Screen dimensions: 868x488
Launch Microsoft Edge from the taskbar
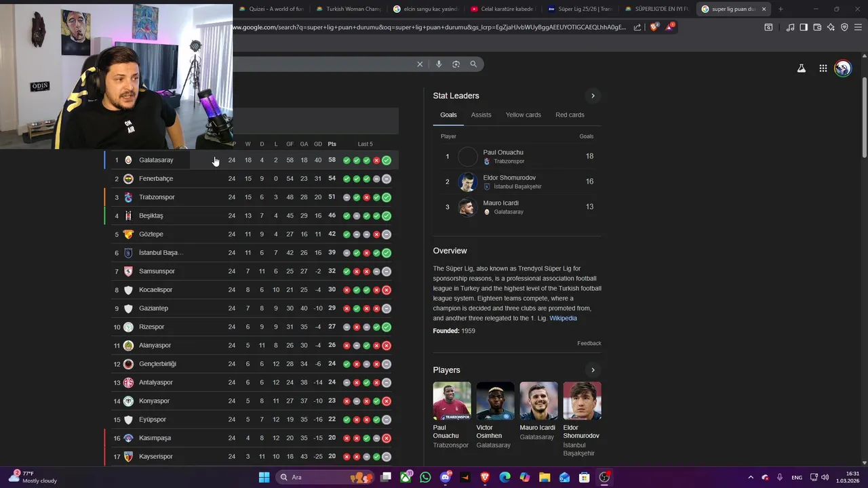(x=505, y=477)
